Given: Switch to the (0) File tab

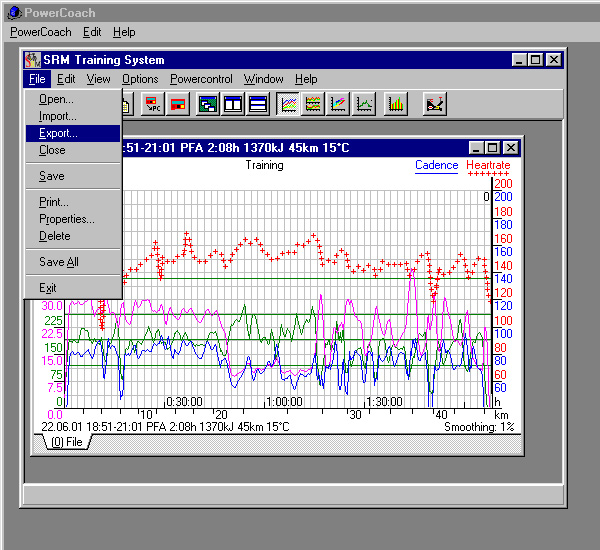Looking at the screenshot, I should pyautogui.click(x=67, y=442).
